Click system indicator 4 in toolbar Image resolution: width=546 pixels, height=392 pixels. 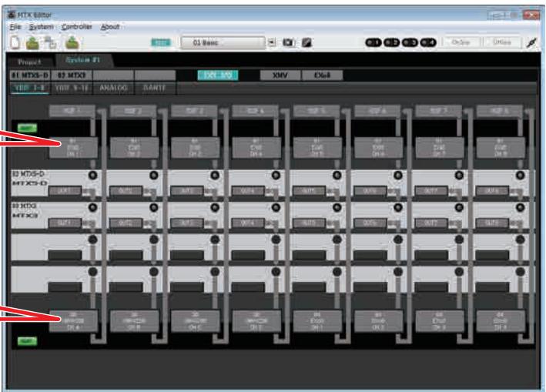[428, 42]
